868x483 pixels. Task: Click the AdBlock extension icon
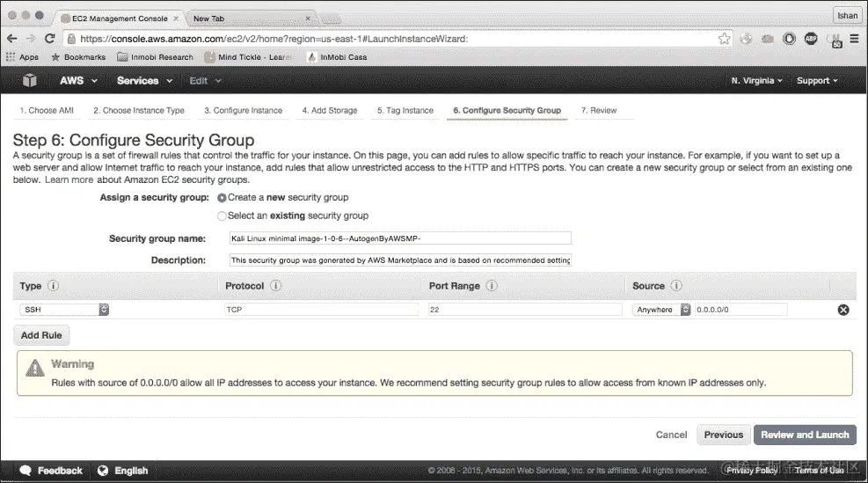pyautogui.click(x=811, y=39)
